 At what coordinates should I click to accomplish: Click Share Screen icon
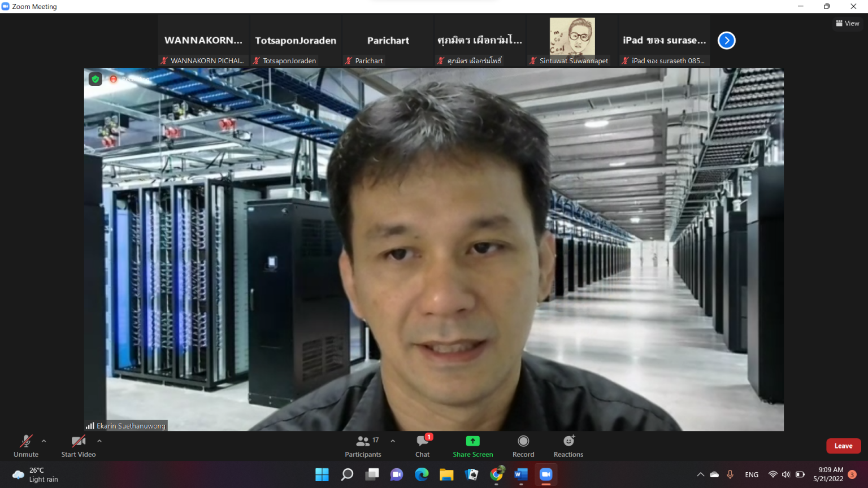(472, 441)
